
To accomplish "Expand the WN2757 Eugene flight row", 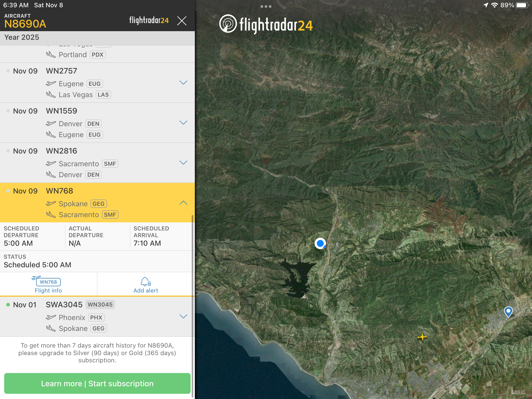I will coord(183,83).
